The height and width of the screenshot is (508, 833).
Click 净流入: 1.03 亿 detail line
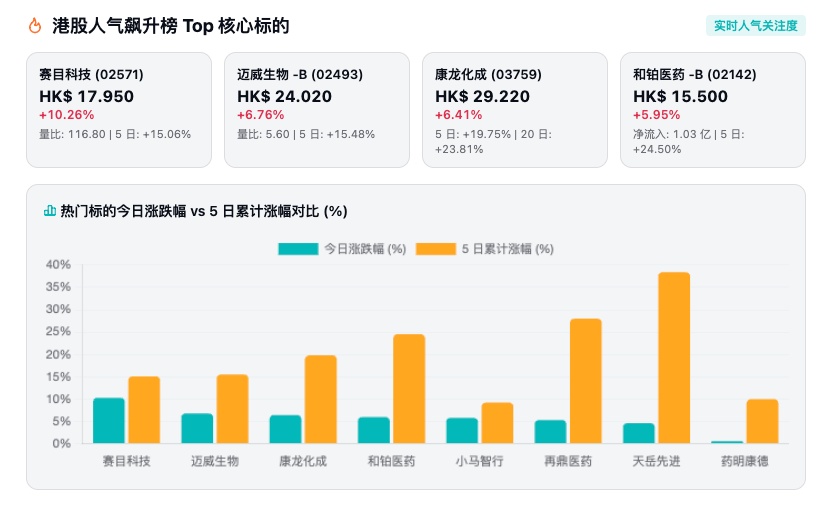pyautogui.click(x=688, y=141)
